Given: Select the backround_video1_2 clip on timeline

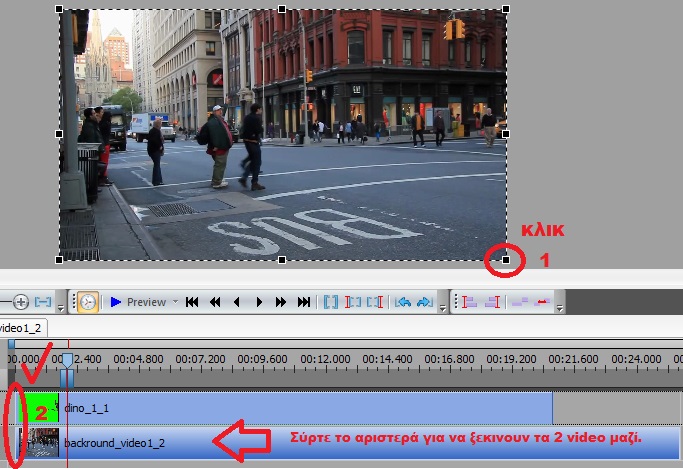Looking at the screenshot, I should 348,443.
